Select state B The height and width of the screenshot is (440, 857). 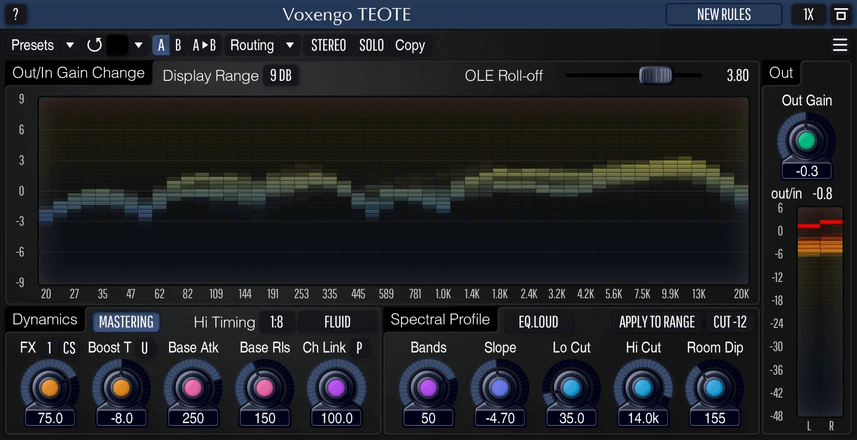pyautogui.click(x=178, y=45)
